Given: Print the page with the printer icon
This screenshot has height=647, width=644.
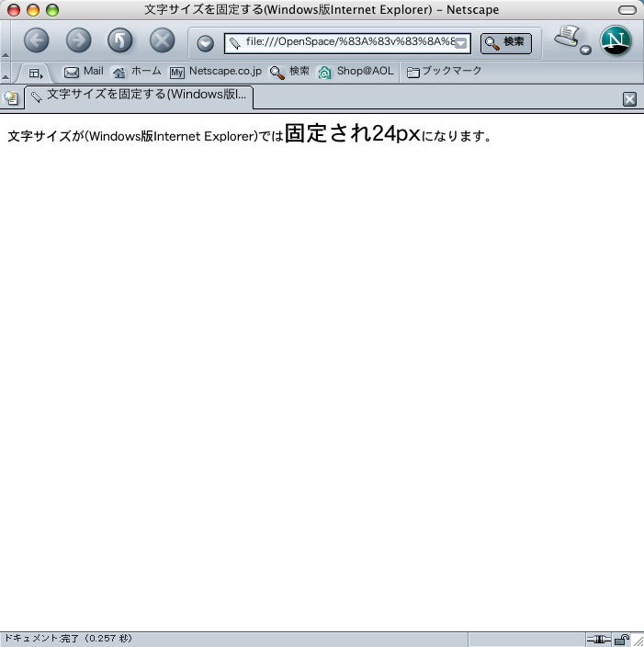Looking at the screenshot, I should [567, 37].
